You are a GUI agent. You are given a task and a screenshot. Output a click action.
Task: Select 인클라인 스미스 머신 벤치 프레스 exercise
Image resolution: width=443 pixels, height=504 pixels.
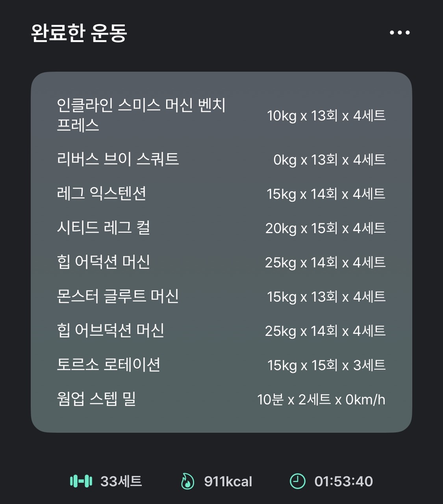pos(221,115)
